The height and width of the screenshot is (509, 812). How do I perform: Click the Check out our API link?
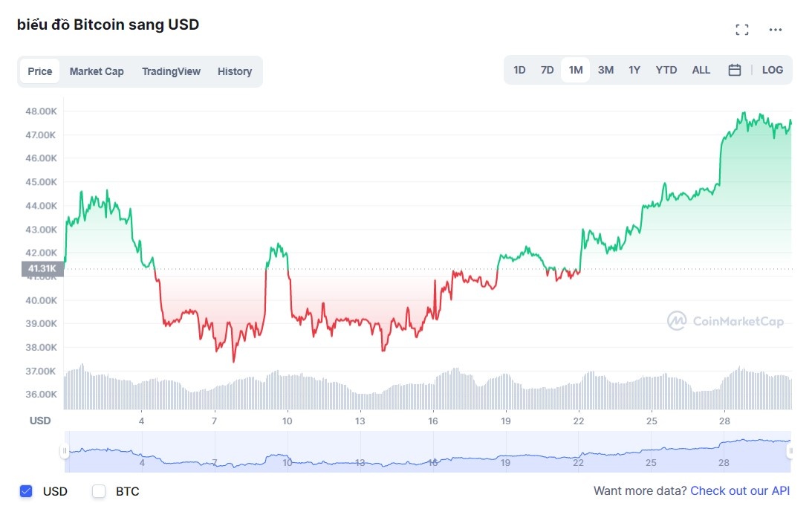[x=739, y=491]
